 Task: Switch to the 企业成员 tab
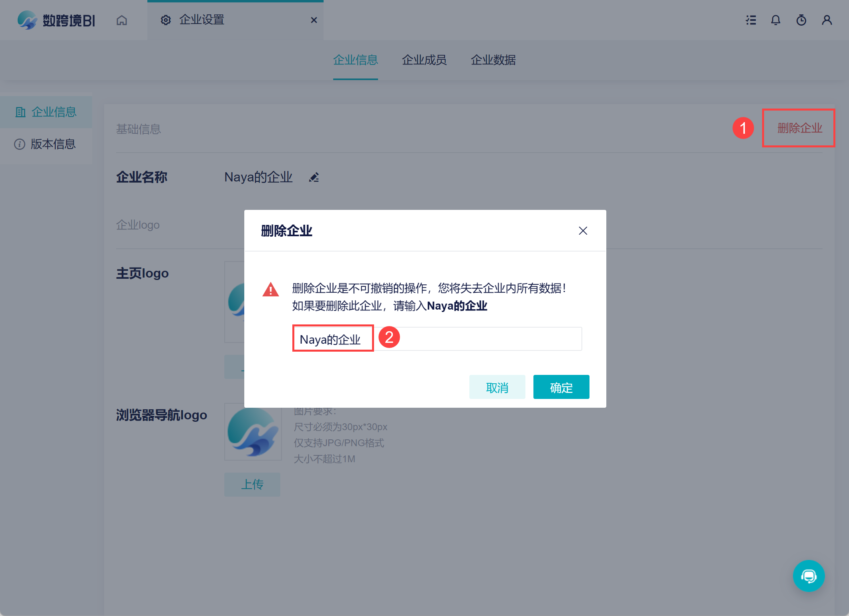pyautogui.click(x=424, y=60)
